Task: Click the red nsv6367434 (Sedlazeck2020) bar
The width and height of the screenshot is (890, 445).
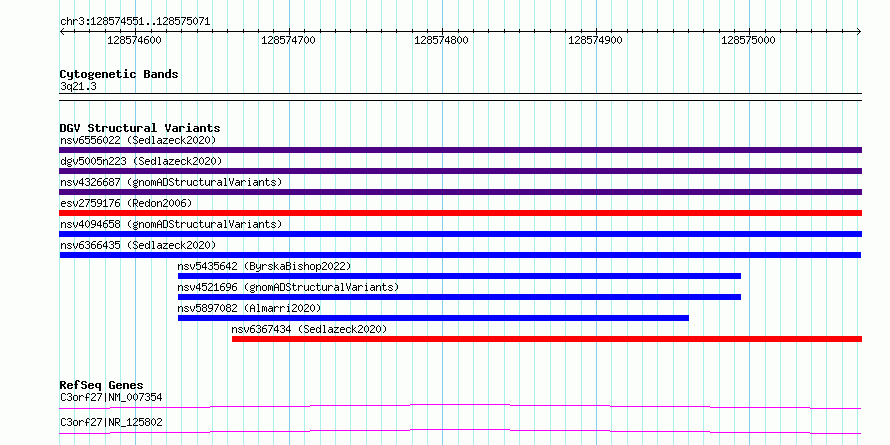Action: point(547,339)
